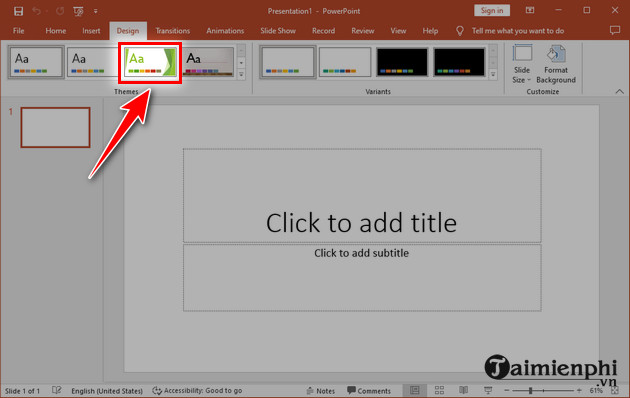Click Fit slide to current window icon
Screen dimensions: 630x398
click(615, 390)
